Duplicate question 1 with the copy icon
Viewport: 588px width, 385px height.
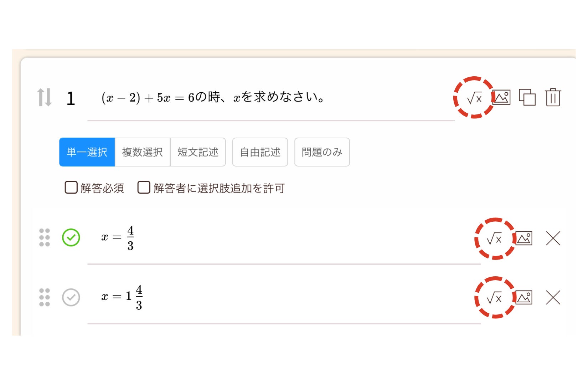527,97
